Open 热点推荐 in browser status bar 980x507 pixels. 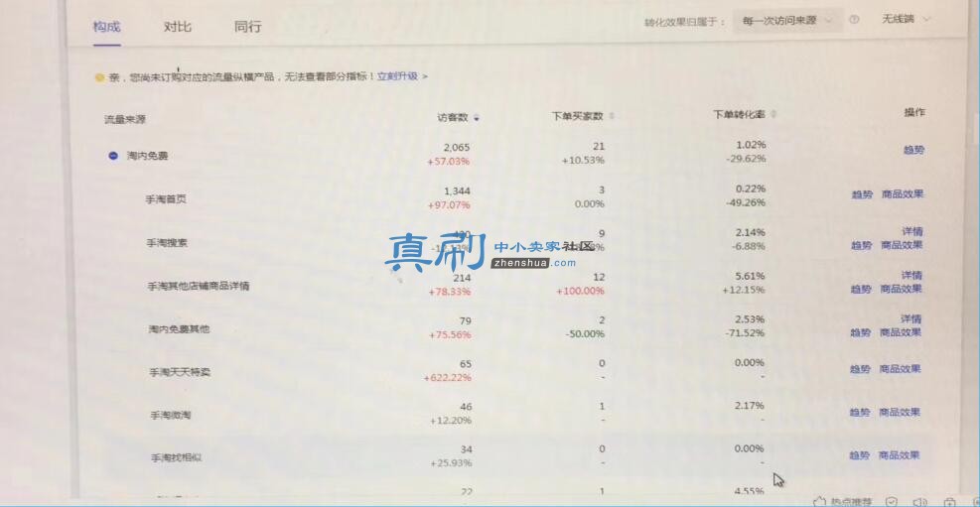click(843, 501)
